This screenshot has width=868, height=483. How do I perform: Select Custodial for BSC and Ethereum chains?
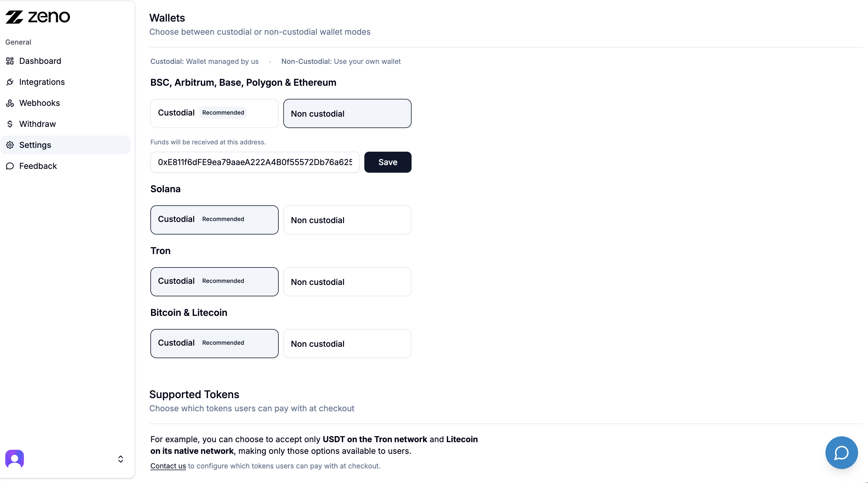tap(214, 113)
